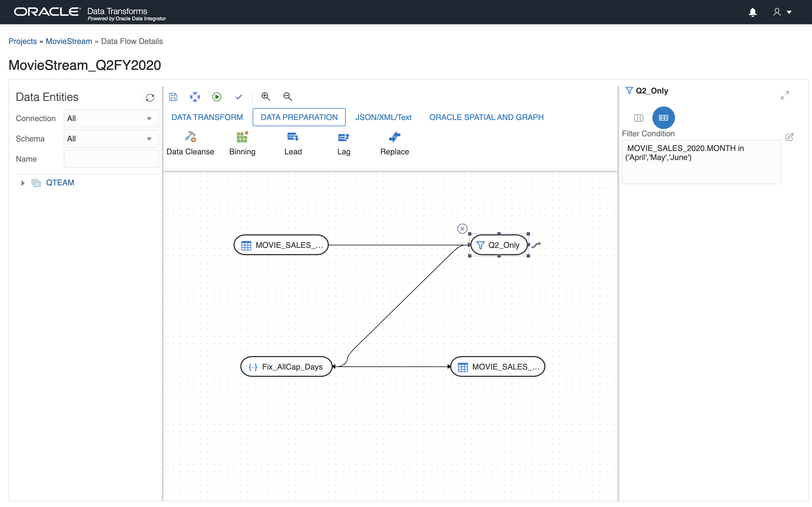
Task: Go to MovieStream breadcrumb link
Action: coord(69,41)
